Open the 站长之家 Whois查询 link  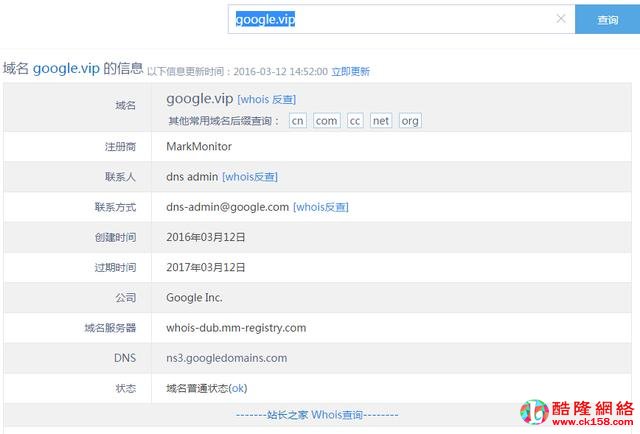click(317, 415)
